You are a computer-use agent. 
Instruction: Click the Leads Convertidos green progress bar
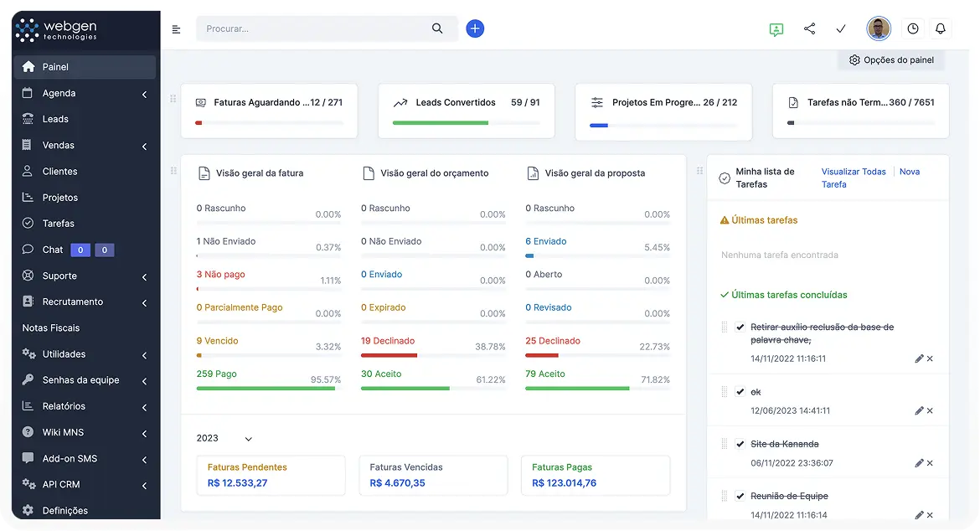tap(441, 123)
